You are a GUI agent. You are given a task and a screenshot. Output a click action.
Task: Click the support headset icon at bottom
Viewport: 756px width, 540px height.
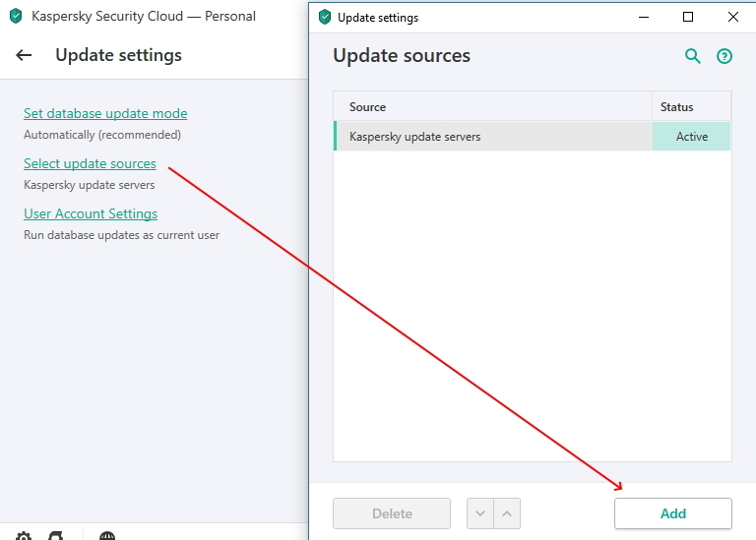(x=57, y=536)
